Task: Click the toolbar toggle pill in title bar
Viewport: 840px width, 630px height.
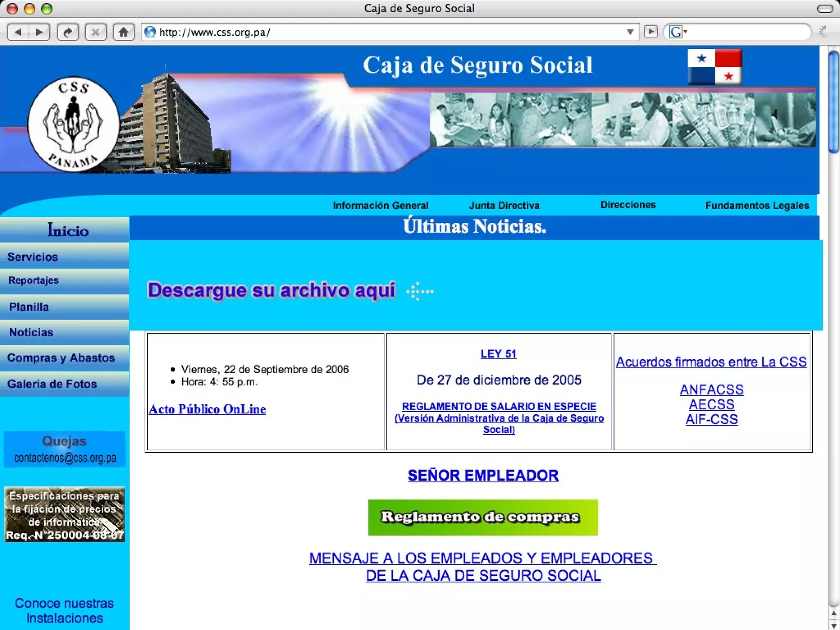Action: coord(825,9)
